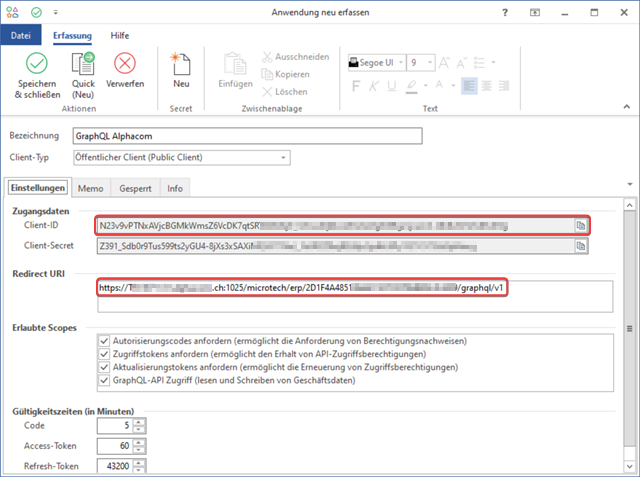This screenshot has width=640, height=477.
Task: Click the Refresh-Token value field 43200
Action: [116, 466]
